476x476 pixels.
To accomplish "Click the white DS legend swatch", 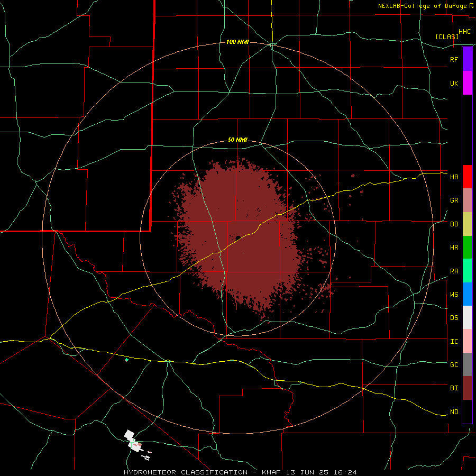I will coord(467,317).
